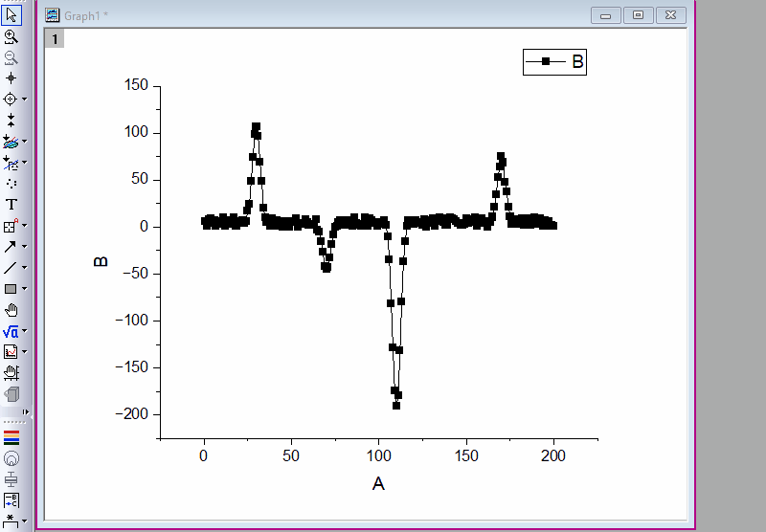
Task: Click the Graph1 window icon
Action: (53, 15)
